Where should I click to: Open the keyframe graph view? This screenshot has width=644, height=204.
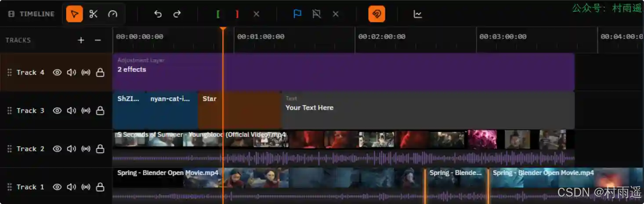pos(417,14)
